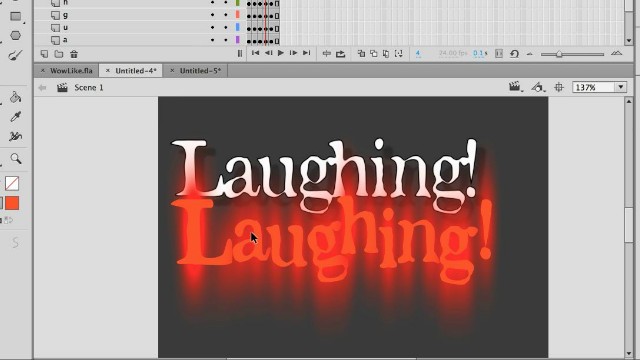Toggle Onion Skin mode
This screenshot has width=640, height=360.
click(x=361, y=53)
